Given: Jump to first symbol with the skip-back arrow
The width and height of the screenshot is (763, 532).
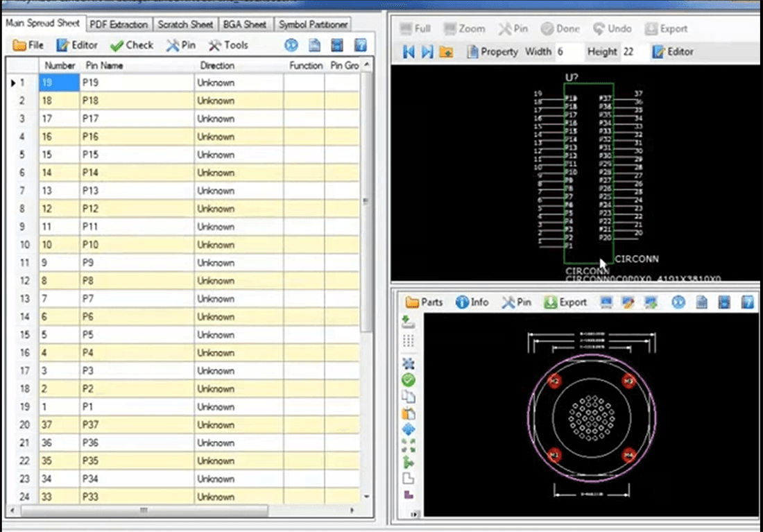Looking at the screenshot, I should (x=409, y=51).
